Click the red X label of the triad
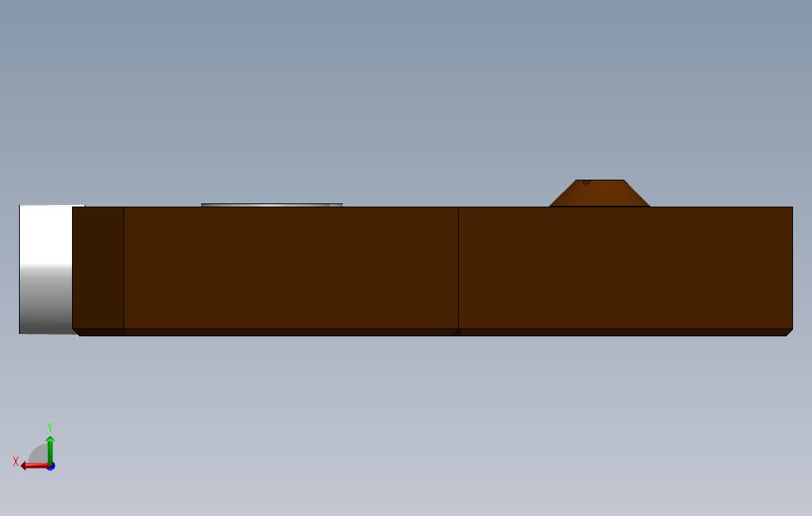This screenshot has width=812, height=516. coord(16,461)
